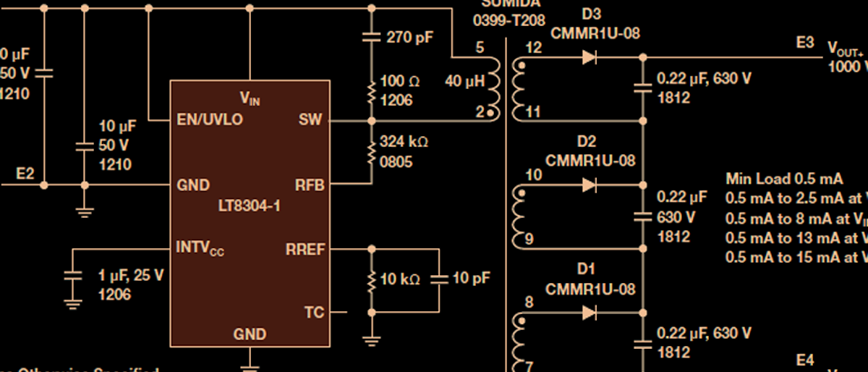Select the TC pin label
Screen dimensions: 868x372
(314, 313)
